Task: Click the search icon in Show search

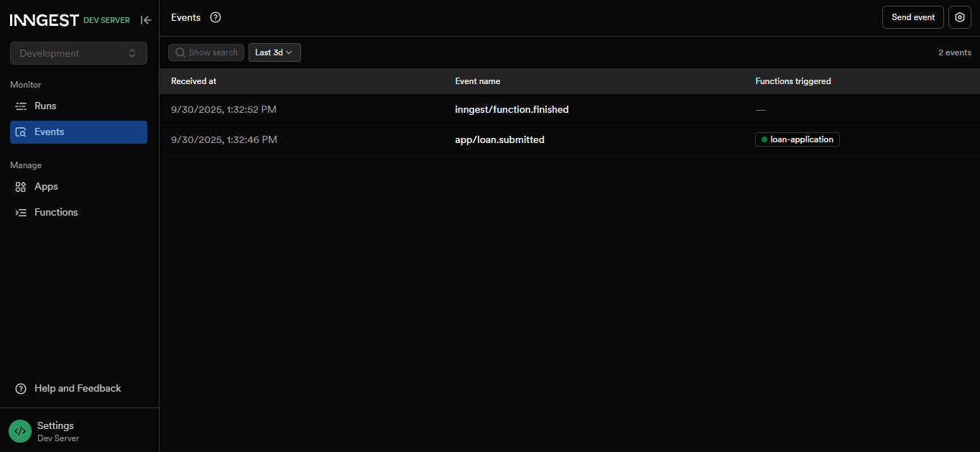Action: tap(180, 52)
